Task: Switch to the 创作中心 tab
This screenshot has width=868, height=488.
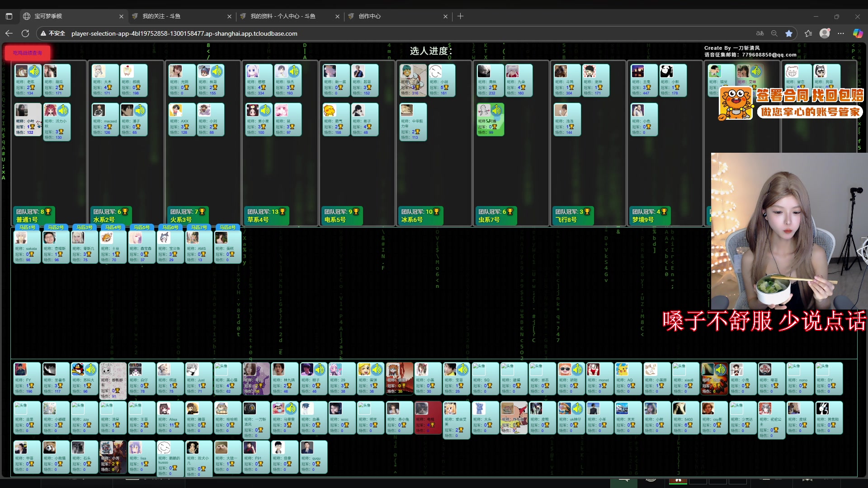Action: 397,16
